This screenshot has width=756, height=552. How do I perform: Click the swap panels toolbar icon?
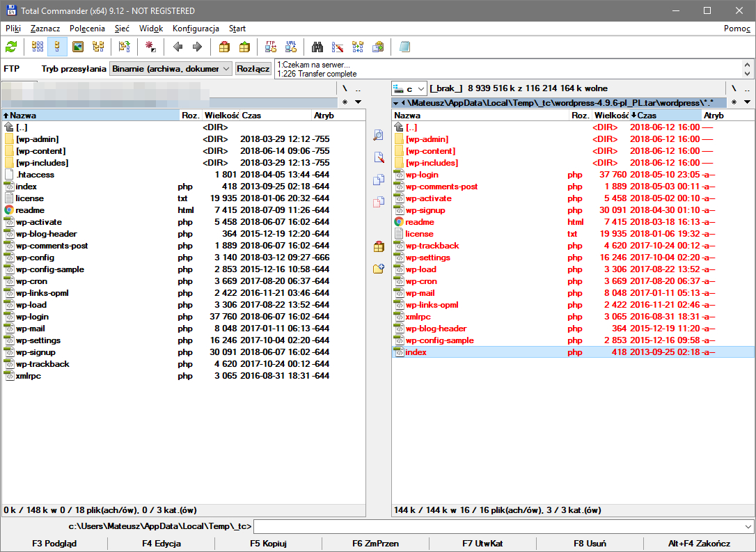(125, 47)
